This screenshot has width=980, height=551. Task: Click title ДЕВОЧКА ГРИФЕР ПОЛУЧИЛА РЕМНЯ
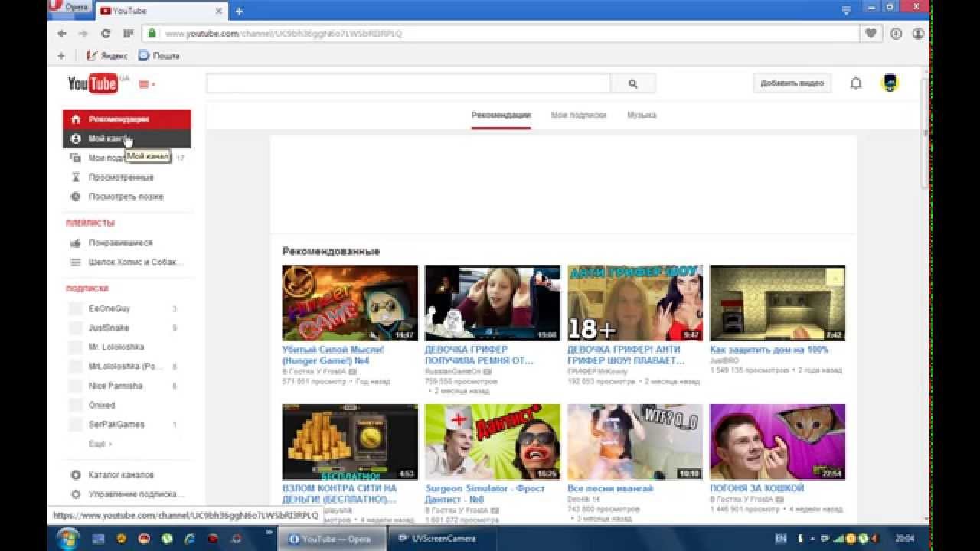(479, 355)
